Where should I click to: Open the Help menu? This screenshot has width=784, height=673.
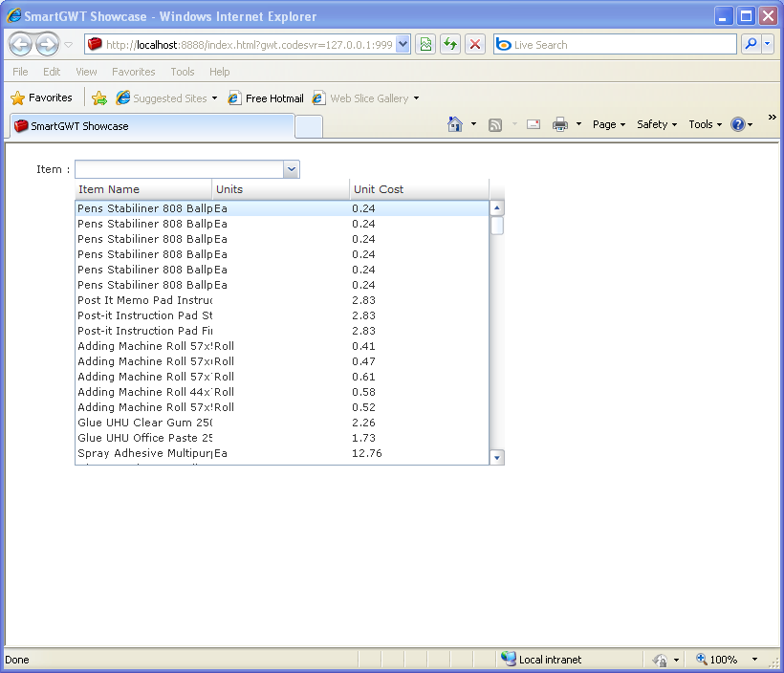click(x=220, y=72)
